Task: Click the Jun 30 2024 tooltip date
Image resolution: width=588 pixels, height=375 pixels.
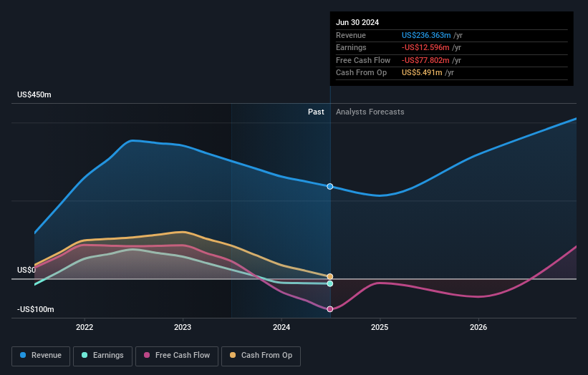Action: (x=357, y=22)
